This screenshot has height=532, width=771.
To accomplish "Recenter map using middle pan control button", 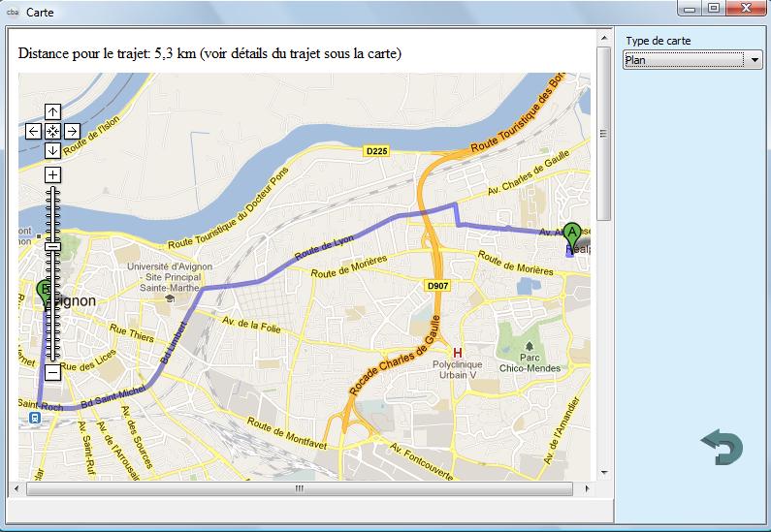I will click(52, 131).
